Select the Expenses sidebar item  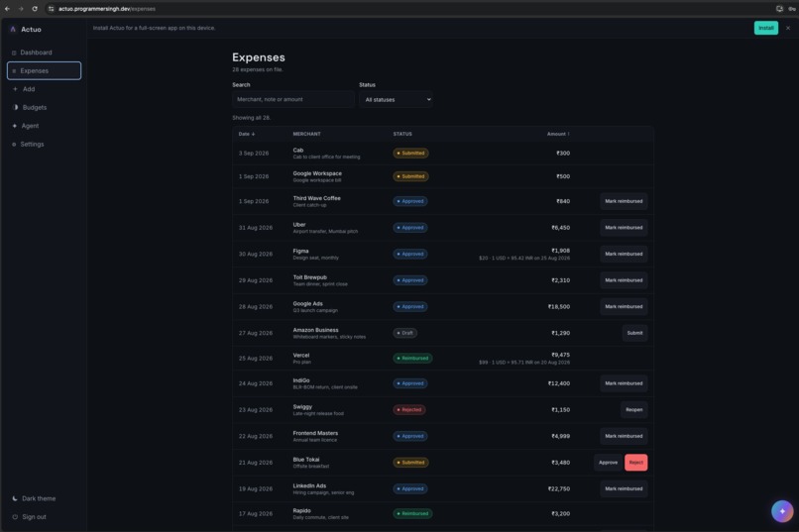click(44, 70)
